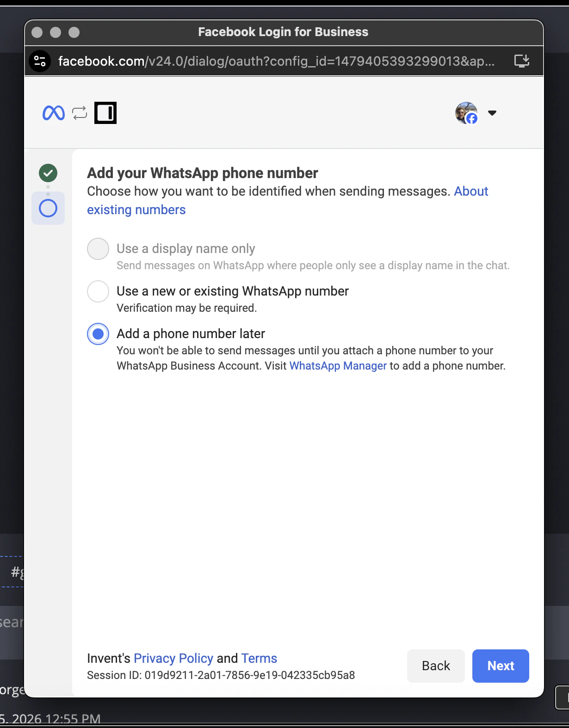This screenshot has height=728, width=569.
Task: Select 'Use a new or existing WhatsApp number'
Action: click(98, 291)
